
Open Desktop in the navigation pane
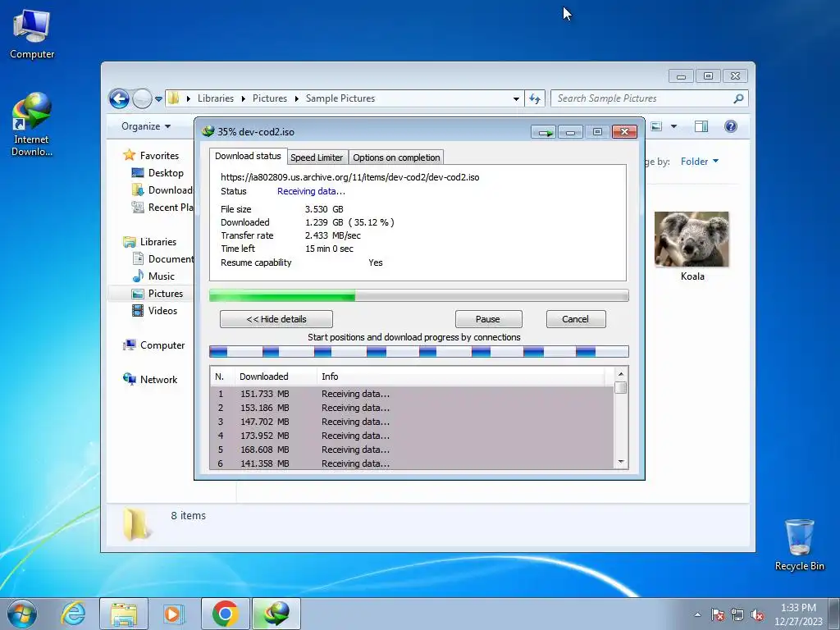tap(166, 173)
